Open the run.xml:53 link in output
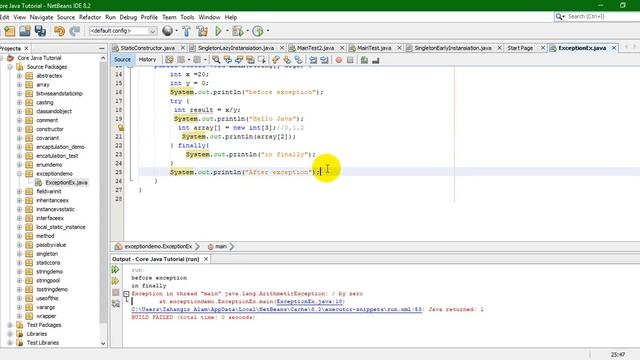Screen dimensions: 640x360 [x=276, y=309]
